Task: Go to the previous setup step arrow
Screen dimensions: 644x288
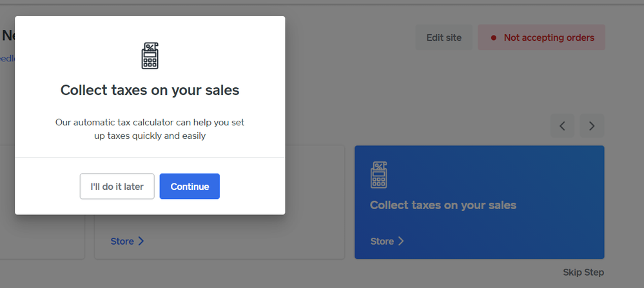Action: point(562,126)
